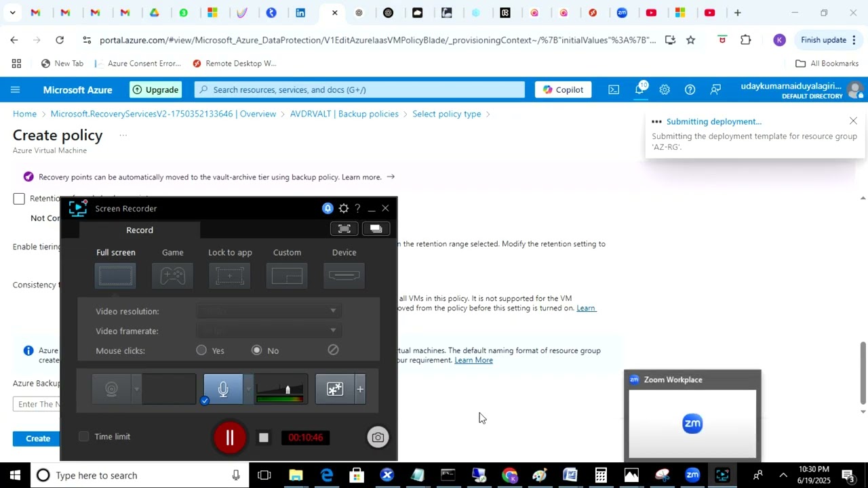The image size is (868, 488).
Task: Open All Bookmarks folder
Action: (827, 64)
